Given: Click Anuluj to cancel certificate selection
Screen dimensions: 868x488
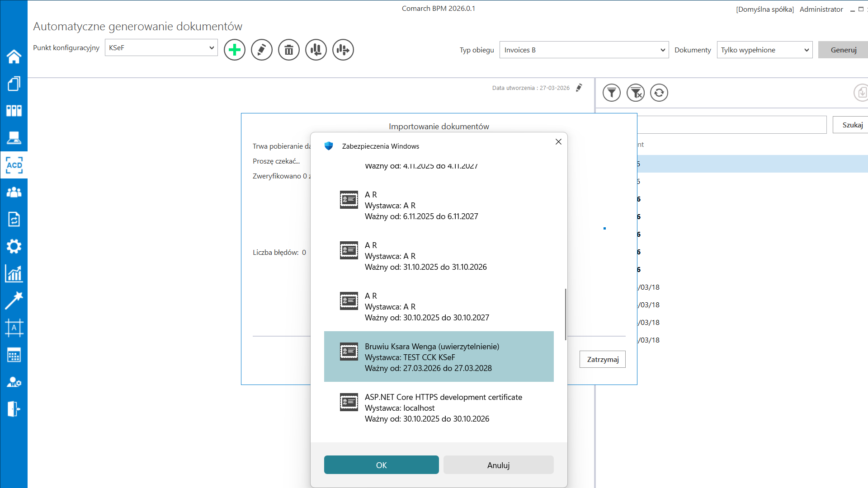Looking at the screenshot, I should click(498, 465).
